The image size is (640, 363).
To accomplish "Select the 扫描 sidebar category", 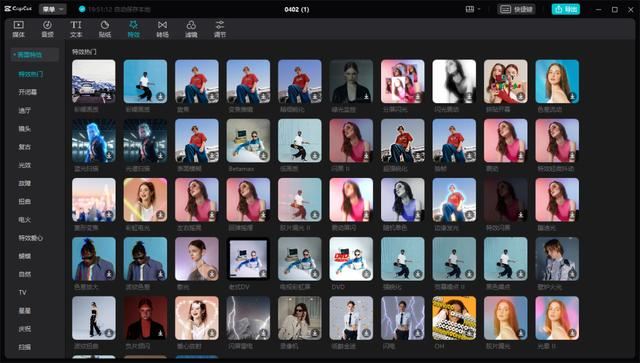I will [24, 347].
